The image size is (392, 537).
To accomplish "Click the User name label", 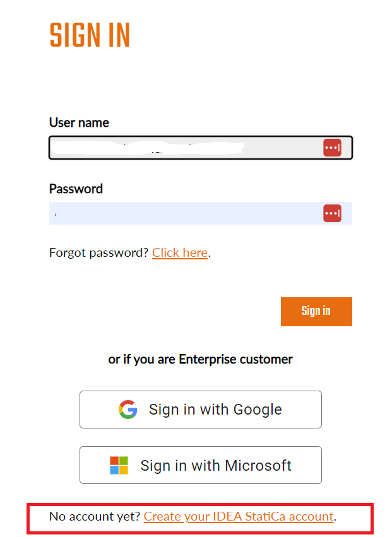I will (79, 122).
